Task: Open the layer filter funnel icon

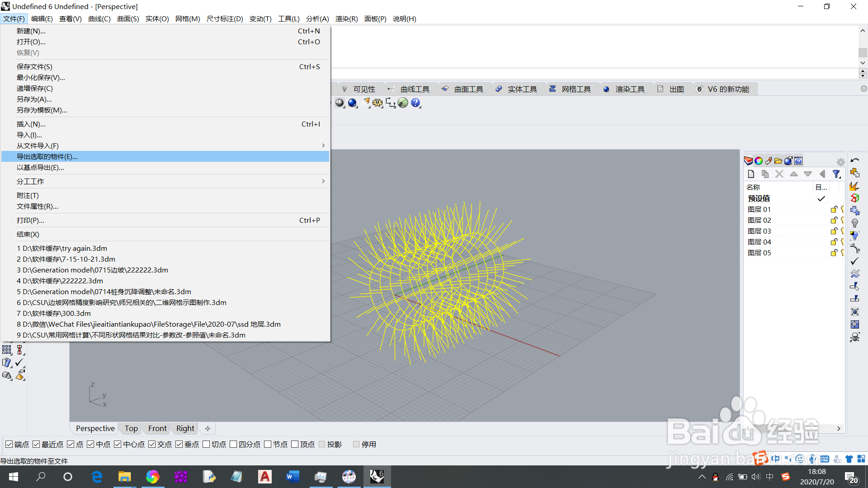Action: 837,174
